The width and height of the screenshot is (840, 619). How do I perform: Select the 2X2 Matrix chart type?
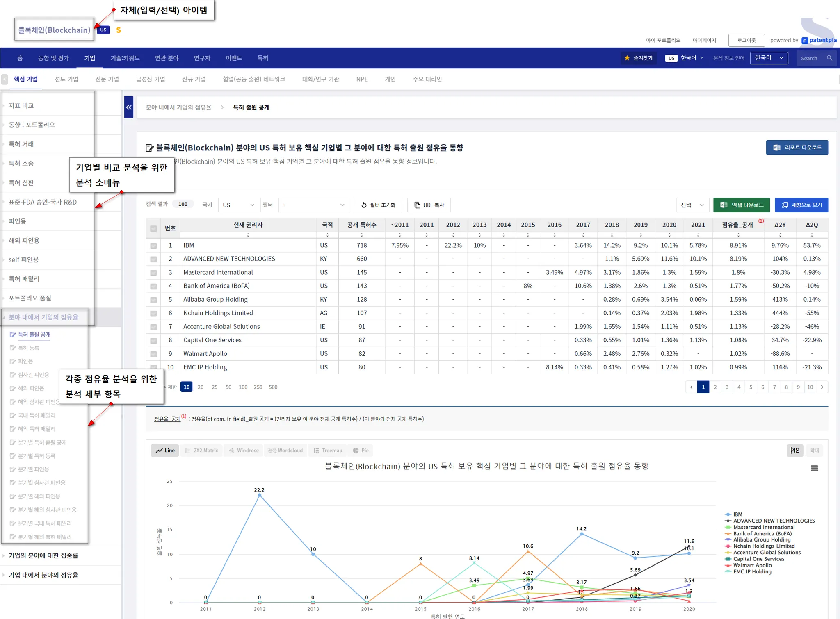point(201,451)
